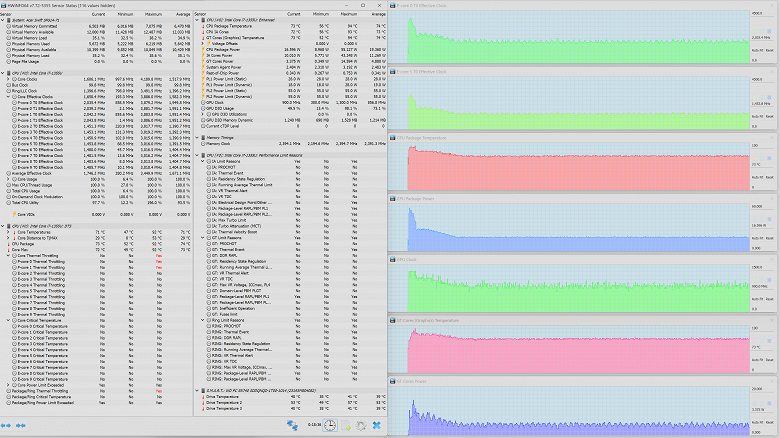The height and width of the screenshot is (438, 780).
Task: Click Auto fit in GPU Clock graph
Action: [757, 299]
